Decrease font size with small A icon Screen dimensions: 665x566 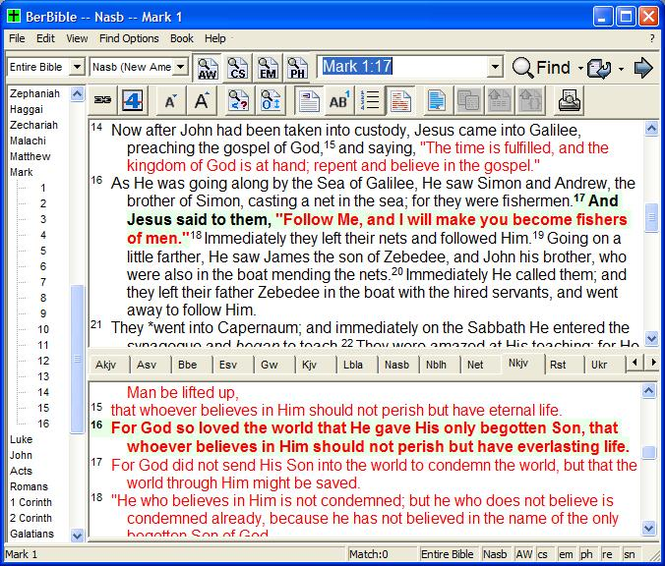click(170, 101)
